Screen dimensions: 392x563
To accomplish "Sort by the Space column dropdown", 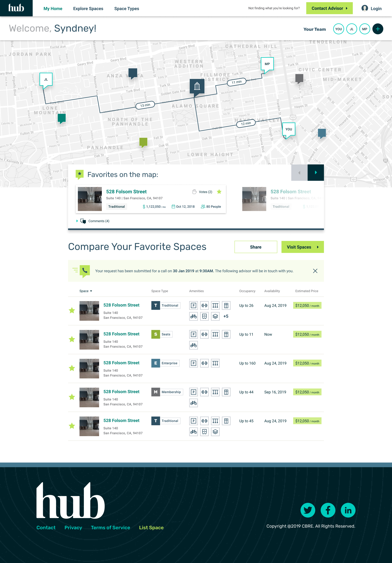I will [86, 291].
